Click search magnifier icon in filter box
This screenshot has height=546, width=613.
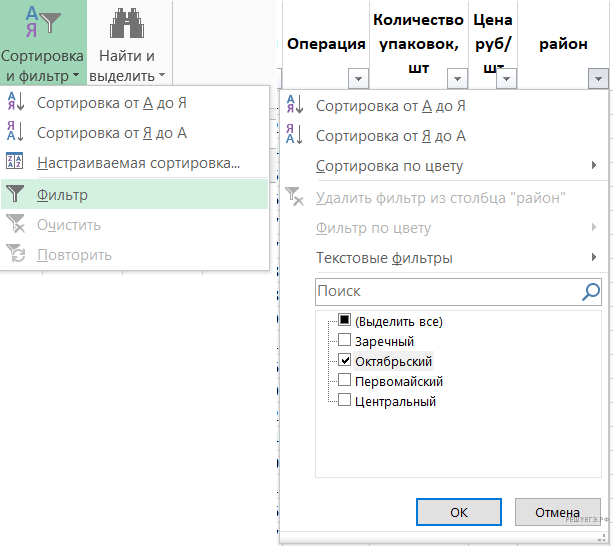tap(591, 291)
